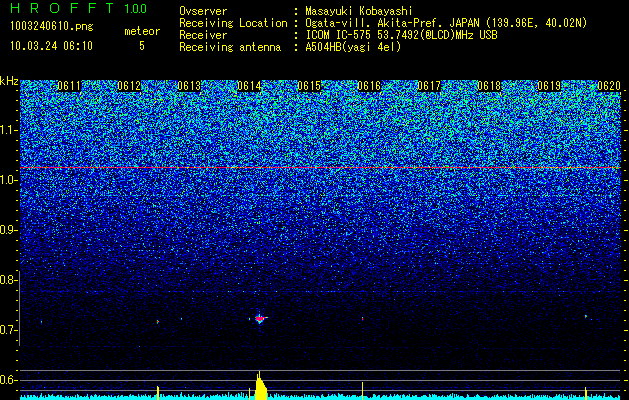Select the observer name Masayuki Kobayashi

click(359, 11)
